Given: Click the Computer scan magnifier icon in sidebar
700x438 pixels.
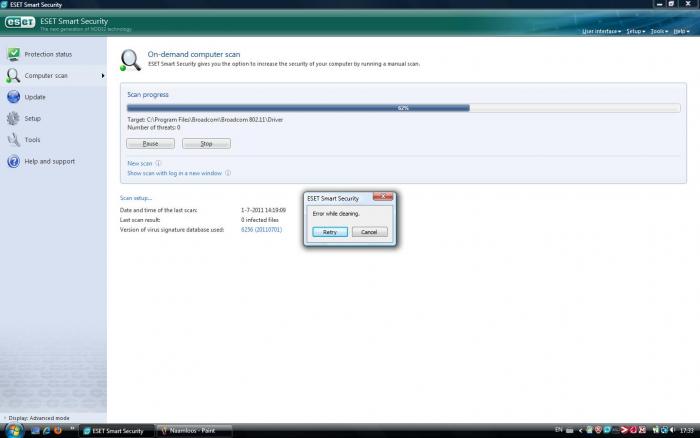Looking at the screenshot, I should [x=13, y=75].
